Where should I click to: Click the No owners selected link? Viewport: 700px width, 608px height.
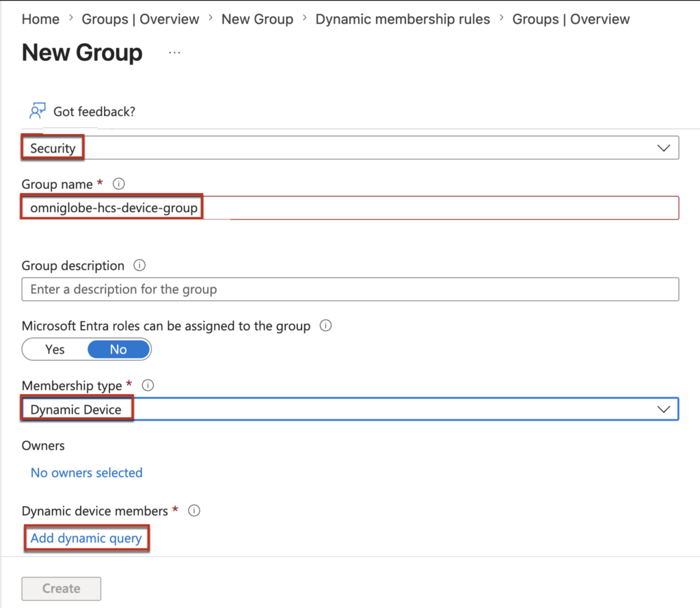(x=86, y=473)
